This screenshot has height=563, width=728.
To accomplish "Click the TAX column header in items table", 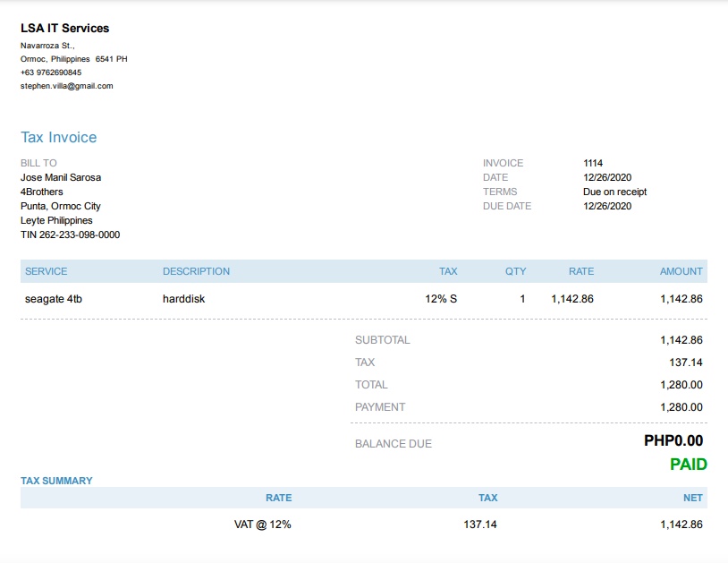I will click(448, 271).
